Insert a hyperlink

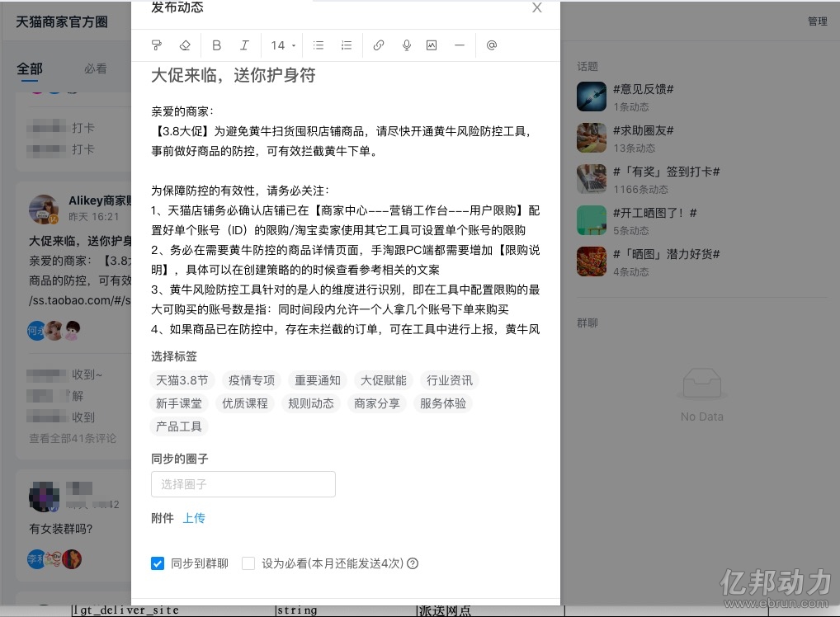(379, 45)
